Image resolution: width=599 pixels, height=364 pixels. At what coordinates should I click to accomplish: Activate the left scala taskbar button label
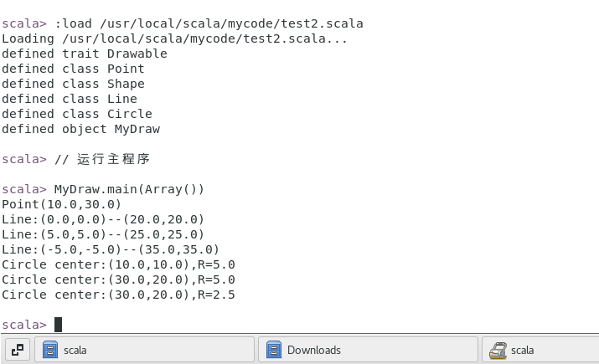click(75, 350)
